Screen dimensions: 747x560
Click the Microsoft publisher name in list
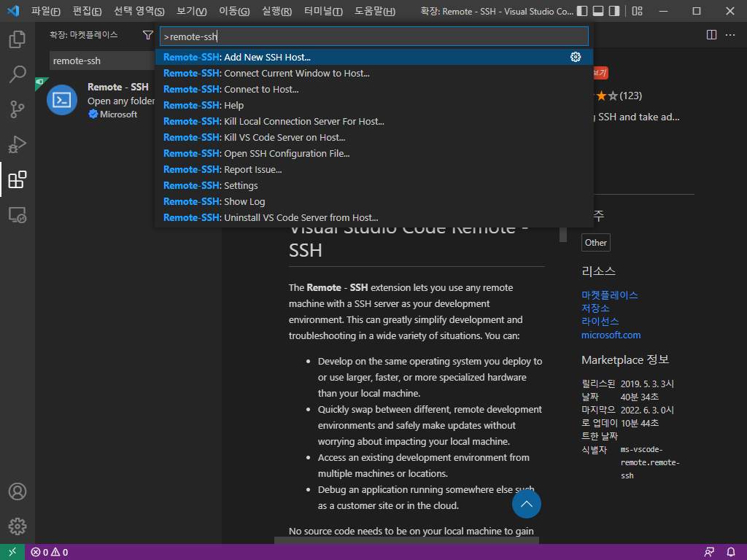click(x=118, y=114)
